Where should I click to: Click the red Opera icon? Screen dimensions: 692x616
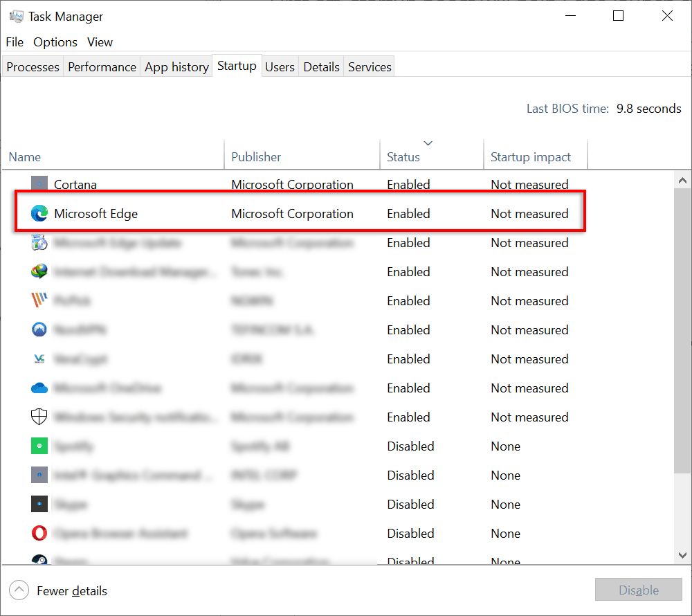click(39, 533)
